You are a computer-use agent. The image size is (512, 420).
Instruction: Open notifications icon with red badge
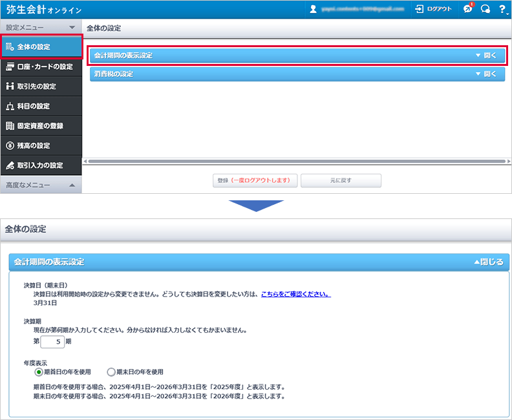[468, 9]
